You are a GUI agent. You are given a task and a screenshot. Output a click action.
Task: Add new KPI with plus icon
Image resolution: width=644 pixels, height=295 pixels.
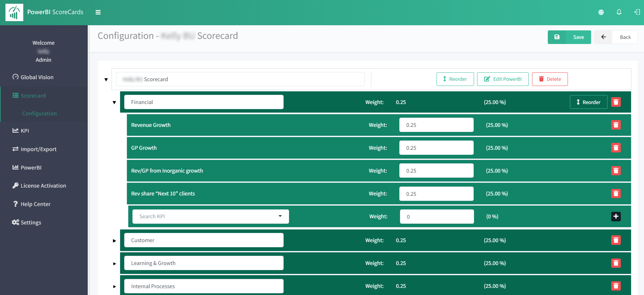point(616,216)
